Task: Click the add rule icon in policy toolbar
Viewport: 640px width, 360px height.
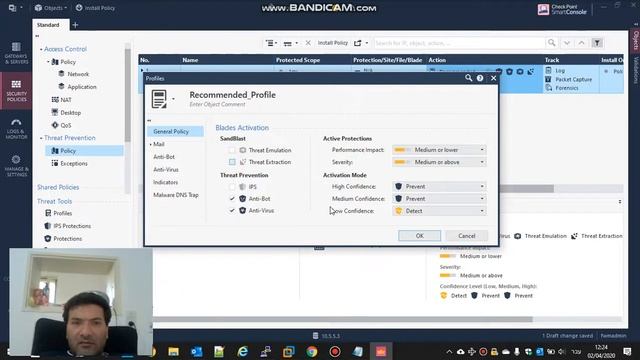Action: click(270, 43)
